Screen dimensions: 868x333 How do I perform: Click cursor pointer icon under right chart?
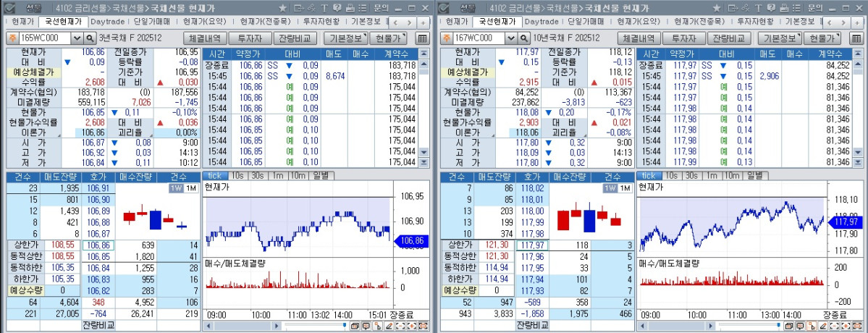point(811,326)
